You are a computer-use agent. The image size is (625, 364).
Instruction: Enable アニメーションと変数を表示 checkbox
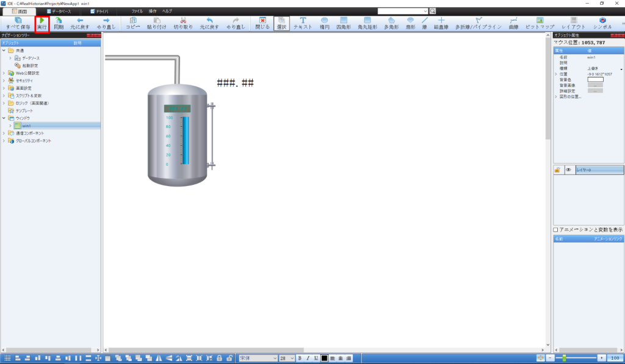[555, 230]
